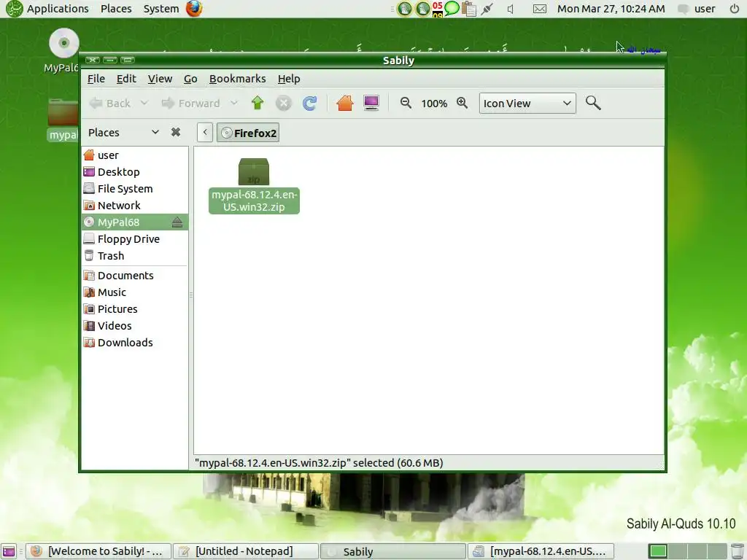This screenshot has height=560, width=747.
Task: Open the Edit menu
Action: pos(126,79)
